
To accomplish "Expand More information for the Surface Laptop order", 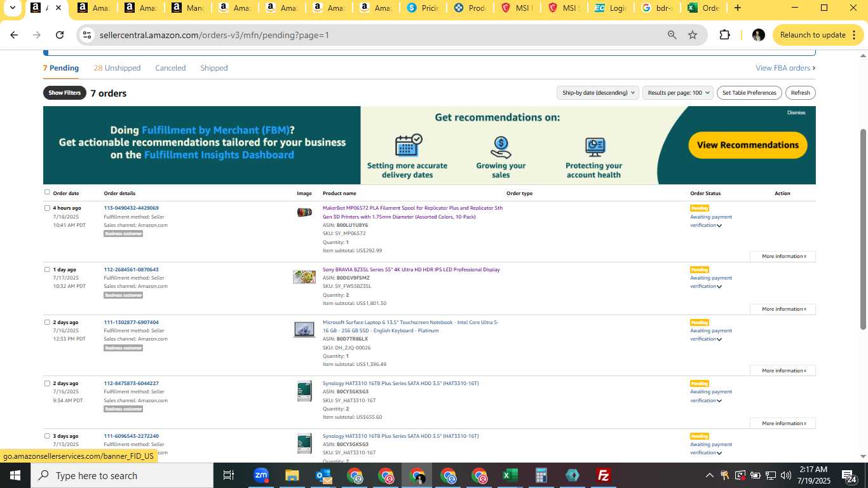I will [x=783, y=370].
